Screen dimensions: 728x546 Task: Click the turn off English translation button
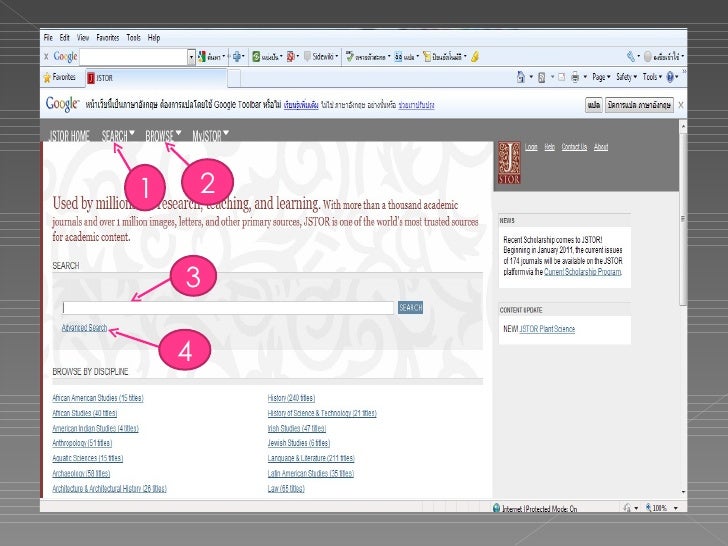point(639,105)
